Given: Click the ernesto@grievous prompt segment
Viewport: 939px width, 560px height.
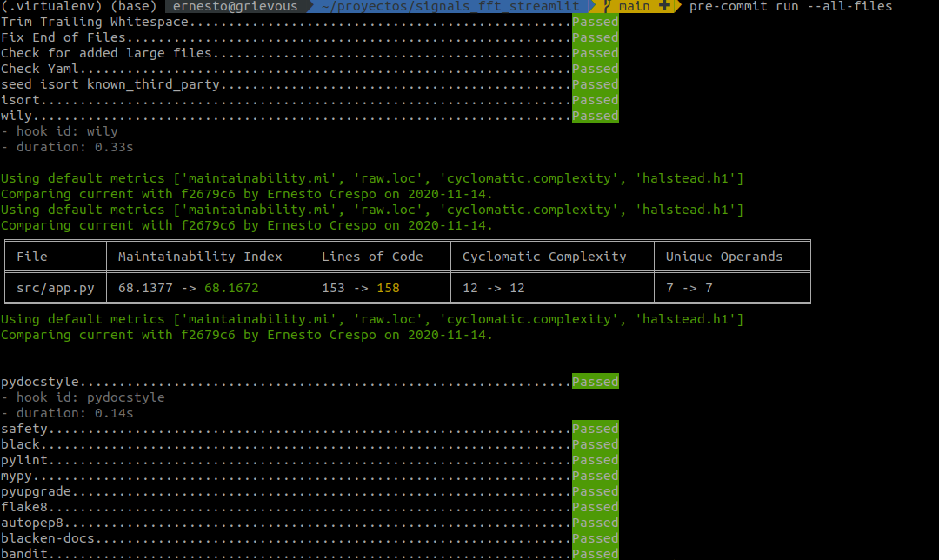Looking at the screenshot, I should 235,7.
